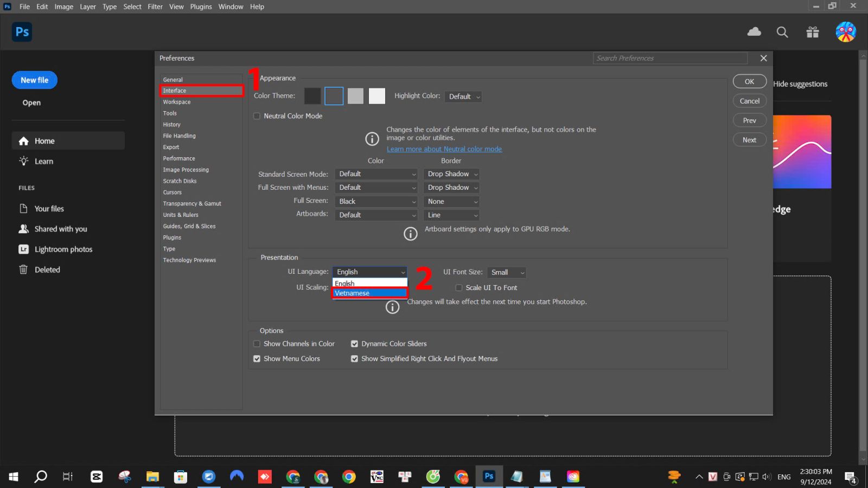The height and width of the screenshot is (488, 868).
Task: Open Task View on the taskbar
Action: point(68,477)
